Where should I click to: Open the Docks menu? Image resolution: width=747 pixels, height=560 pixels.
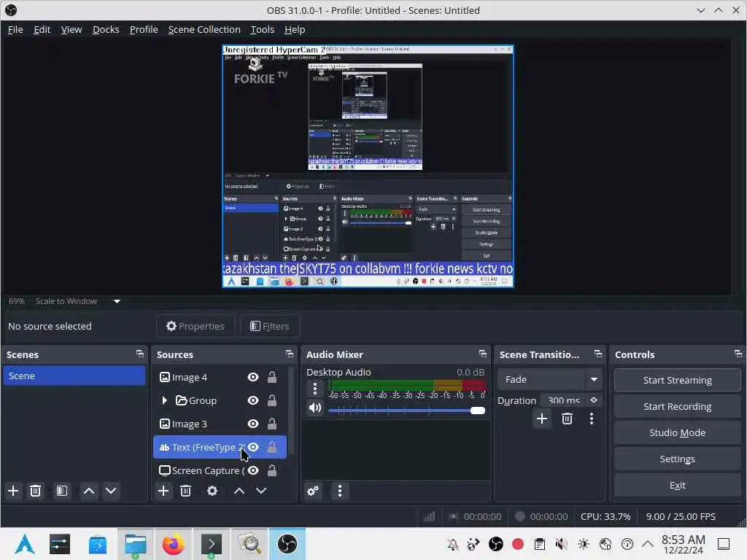106,29
